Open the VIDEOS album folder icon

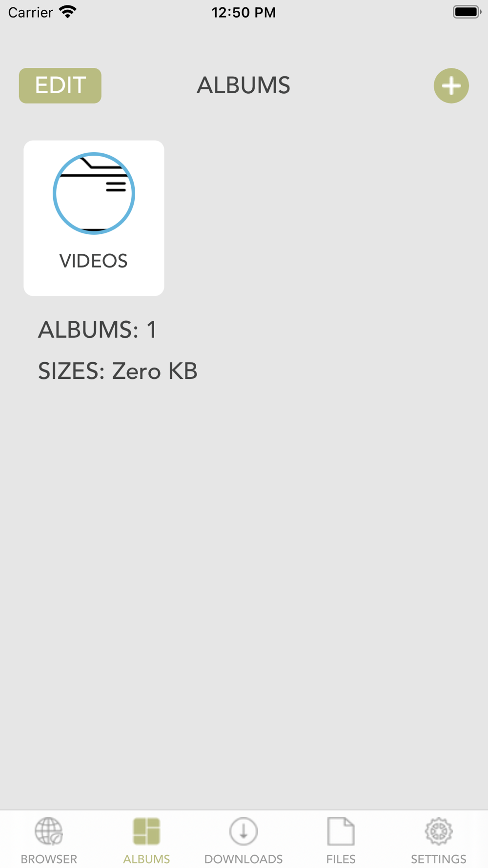(x=94, y=193)
